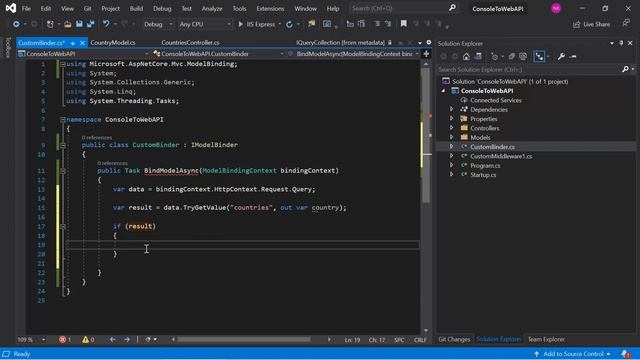Pin the Solution Explorer panel
640x360 pixels.
tap(621, 43)
